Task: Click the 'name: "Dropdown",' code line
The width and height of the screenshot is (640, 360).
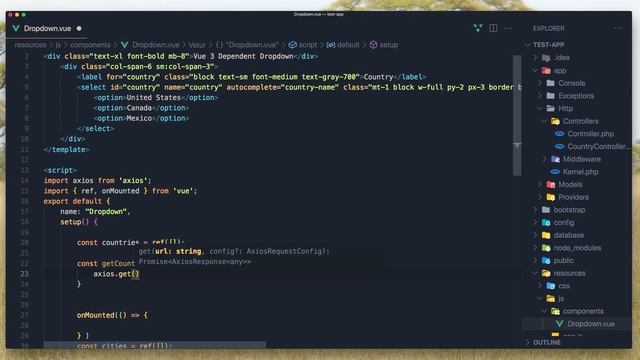Action: pyautogui.click(x=95, y=211)
